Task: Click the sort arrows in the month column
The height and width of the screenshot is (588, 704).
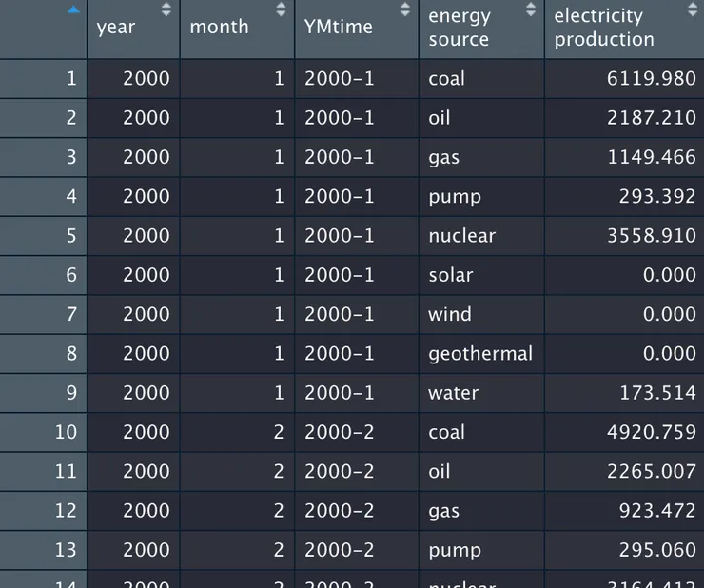Action: (x=281, y=10)
